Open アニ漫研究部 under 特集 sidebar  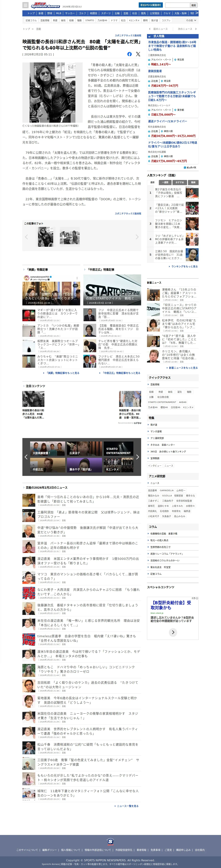(x=157, y=438)
